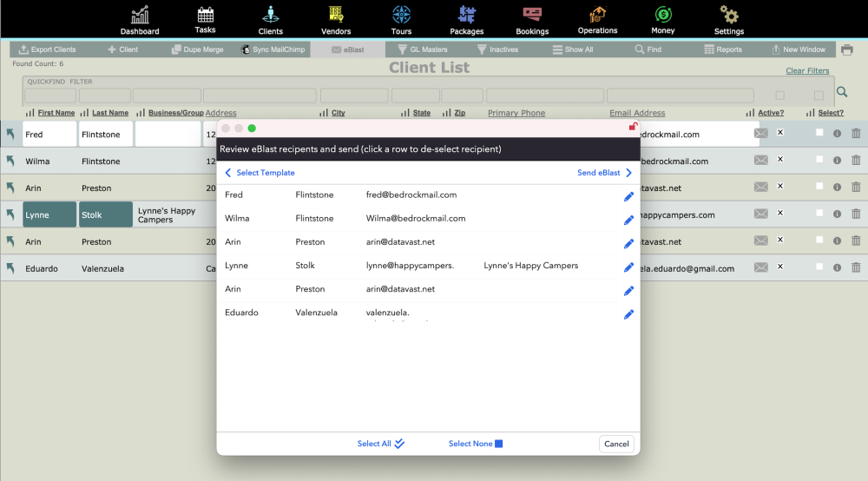Click Send eBlast

tap(604, 173)
